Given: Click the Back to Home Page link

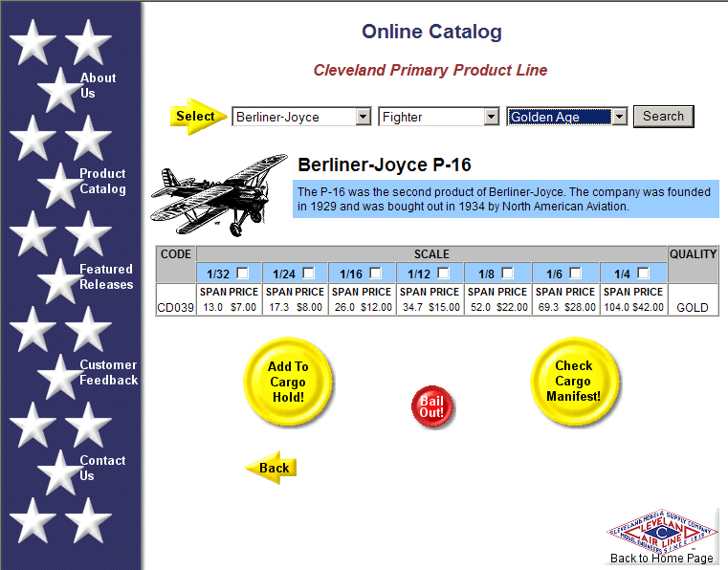Looking at the screenshot, I should pos(661,559).
